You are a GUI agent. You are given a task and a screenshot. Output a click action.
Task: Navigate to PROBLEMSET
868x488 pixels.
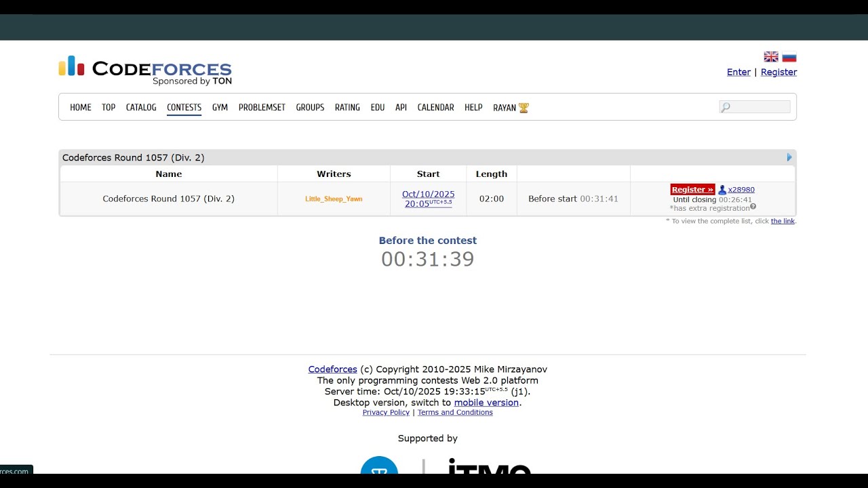pos(262,108)
